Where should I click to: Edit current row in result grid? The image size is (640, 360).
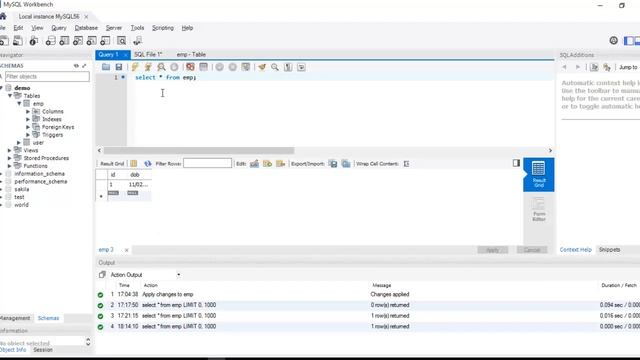pos(254,164)
